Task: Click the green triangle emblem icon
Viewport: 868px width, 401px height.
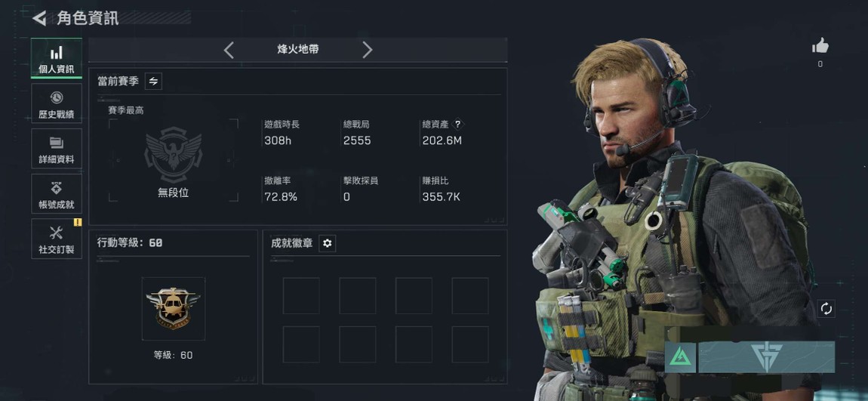Action: (680, 357)
